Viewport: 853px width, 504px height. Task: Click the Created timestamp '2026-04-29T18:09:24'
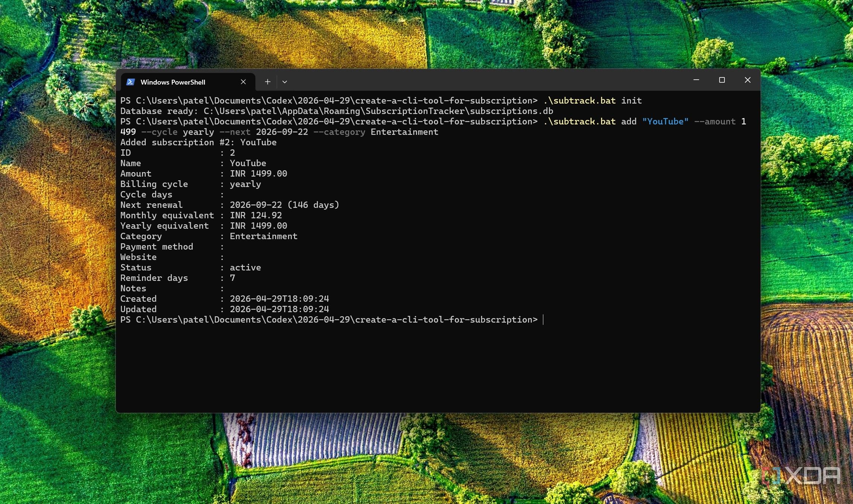[x=279, y=299]
